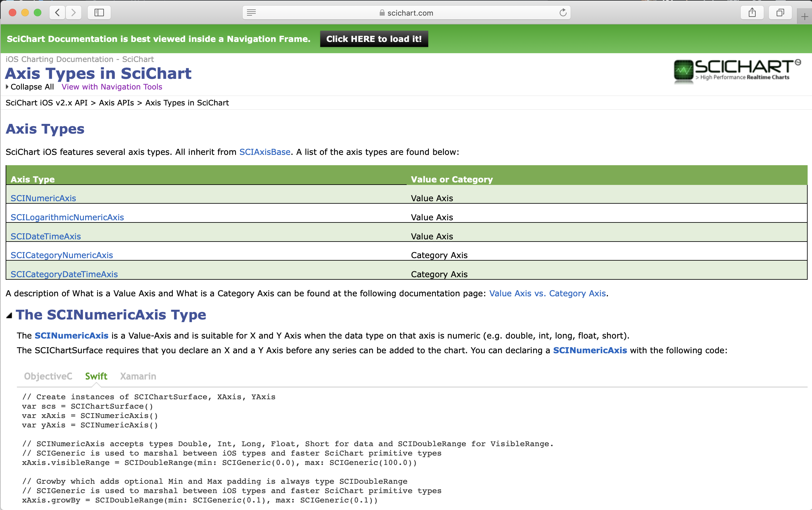Collapse All sections triangle
The width and height of the screenshot is (812, 510).
pos(7,87)
